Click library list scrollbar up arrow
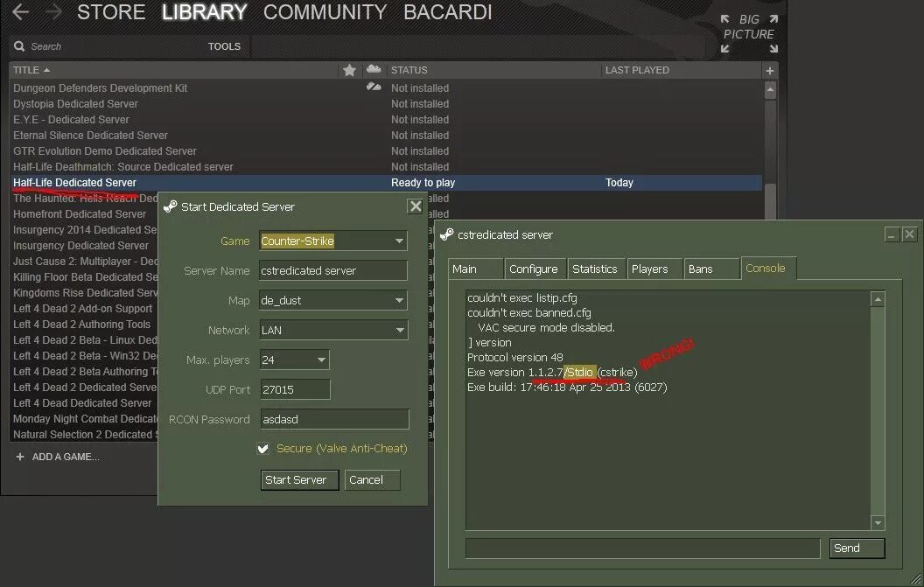This screenshot has width=924, height=587. pyautogui.click(x=770, y=89)
